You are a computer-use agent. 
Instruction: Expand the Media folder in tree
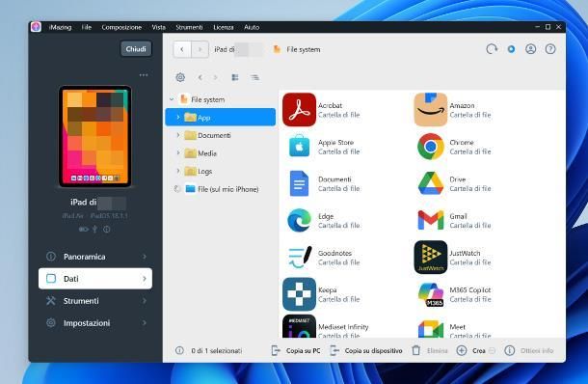[178, 152]
